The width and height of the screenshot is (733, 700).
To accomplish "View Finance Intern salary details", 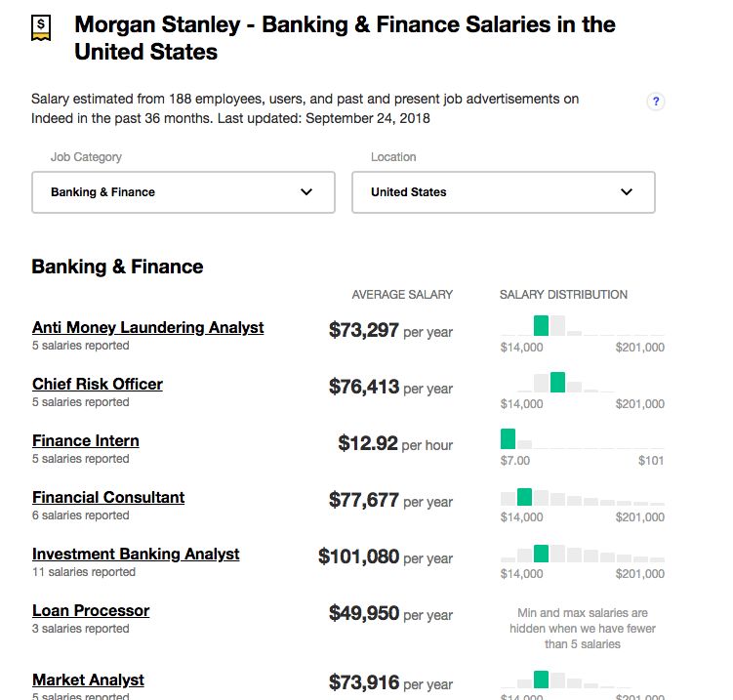I will click(x=86, y=440).
